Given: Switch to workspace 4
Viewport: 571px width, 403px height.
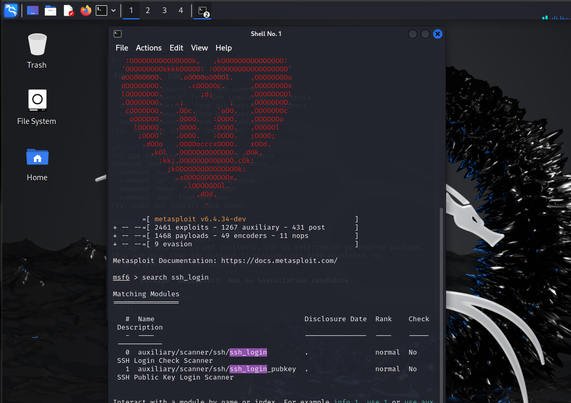Looking at the screenshot, I should click(181, 11).
